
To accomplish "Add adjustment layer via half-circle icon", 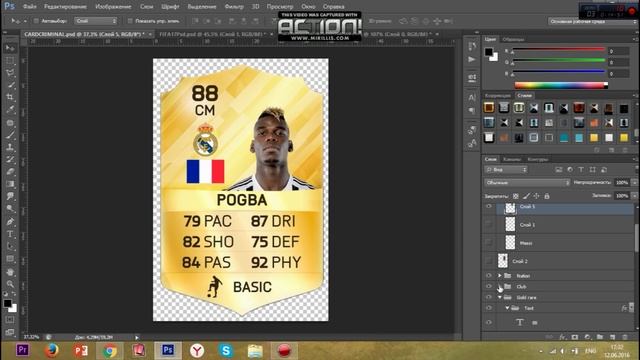I will (587, 337).
